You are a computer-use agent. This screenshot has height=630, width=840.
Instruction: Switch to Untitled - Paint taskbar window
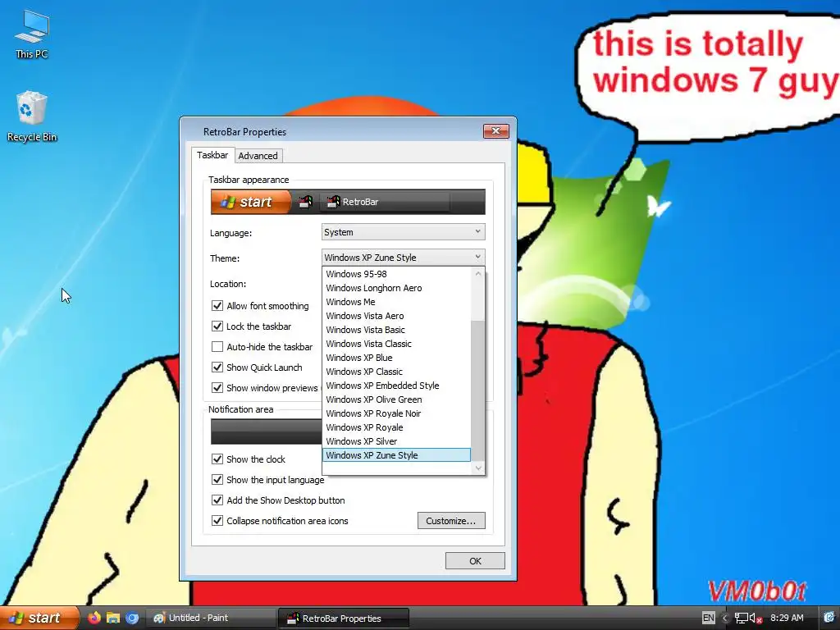point(211,619)
